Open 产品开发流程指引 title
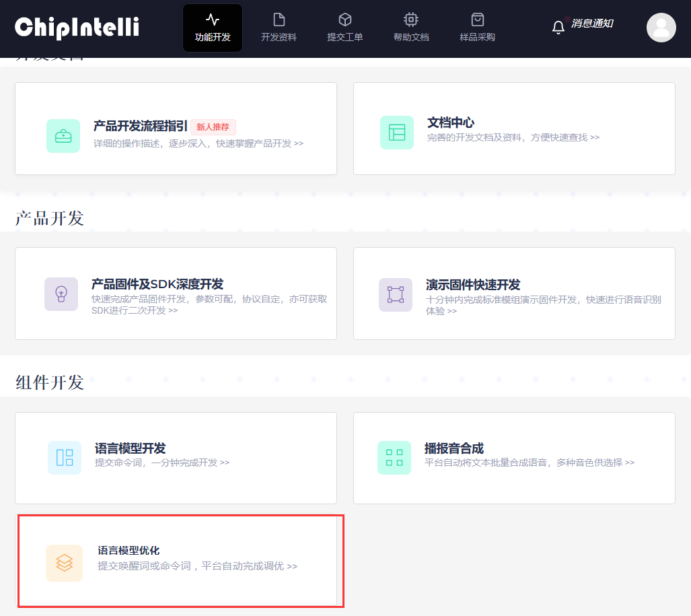Screen dimensions: 691x616 (140, 126)
